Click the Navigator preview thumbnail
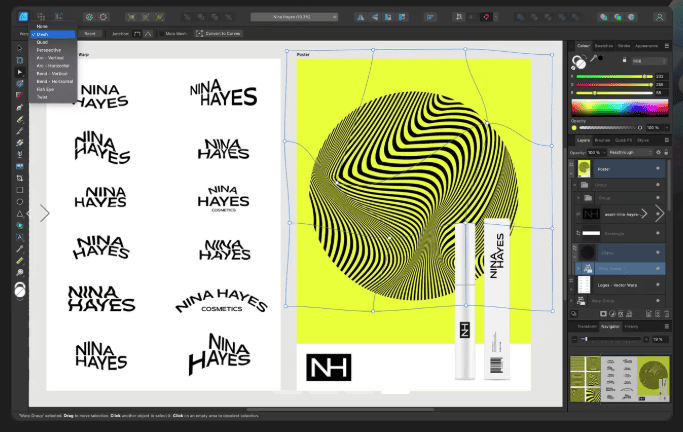This screenshot has width=683, height=432. (619, 379)
